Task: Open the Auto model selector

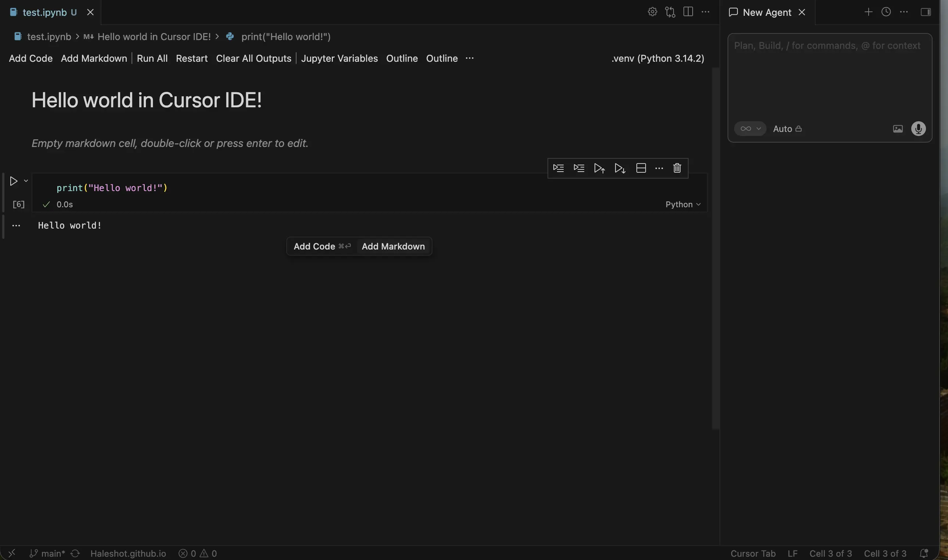Action: coord(787,129)
